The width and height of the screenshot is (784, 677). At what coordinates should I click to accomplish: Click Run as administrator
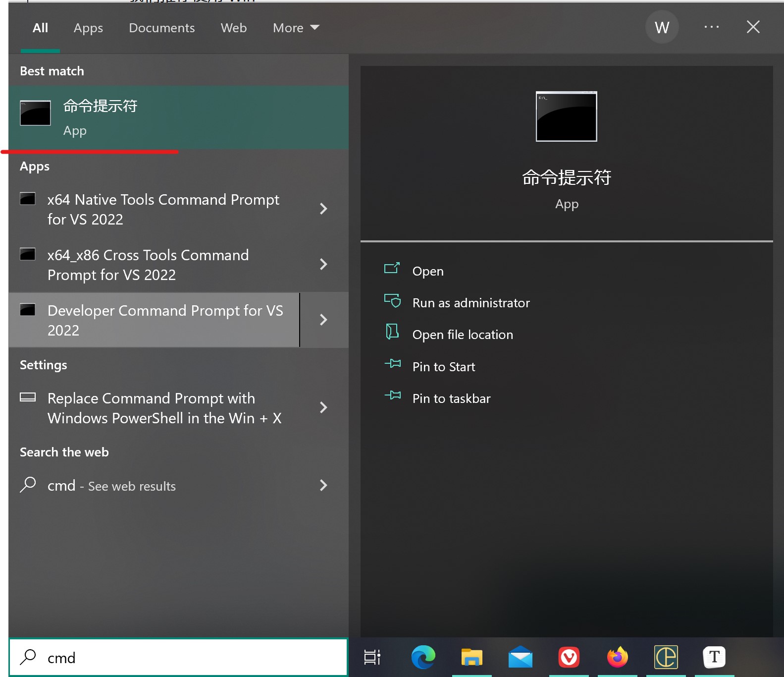[470, 303]
